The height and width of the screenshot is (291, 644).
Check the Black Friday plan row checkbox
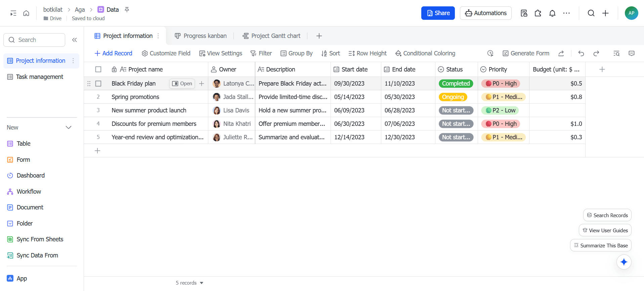[x=98, y=84]
